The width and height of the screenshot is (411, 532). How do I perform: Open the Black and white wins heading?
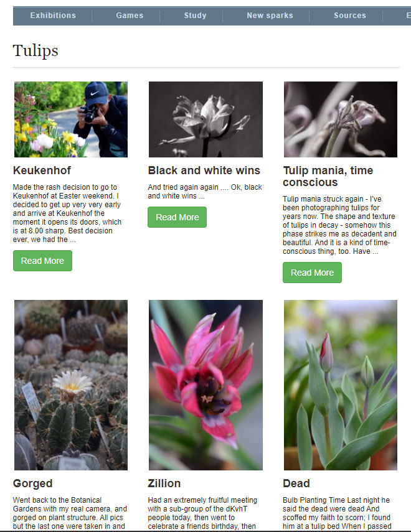tap(204, 170)
